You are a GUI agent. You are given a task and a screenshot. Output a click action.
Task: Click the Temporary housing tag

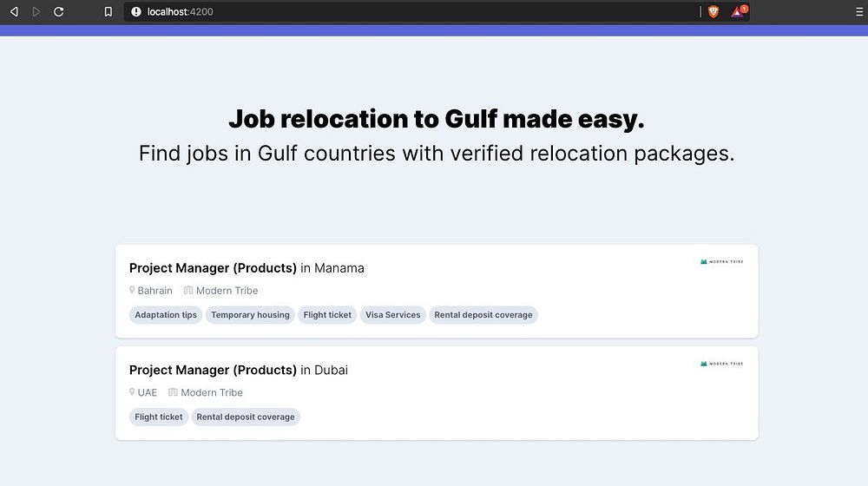pos(250,315)
